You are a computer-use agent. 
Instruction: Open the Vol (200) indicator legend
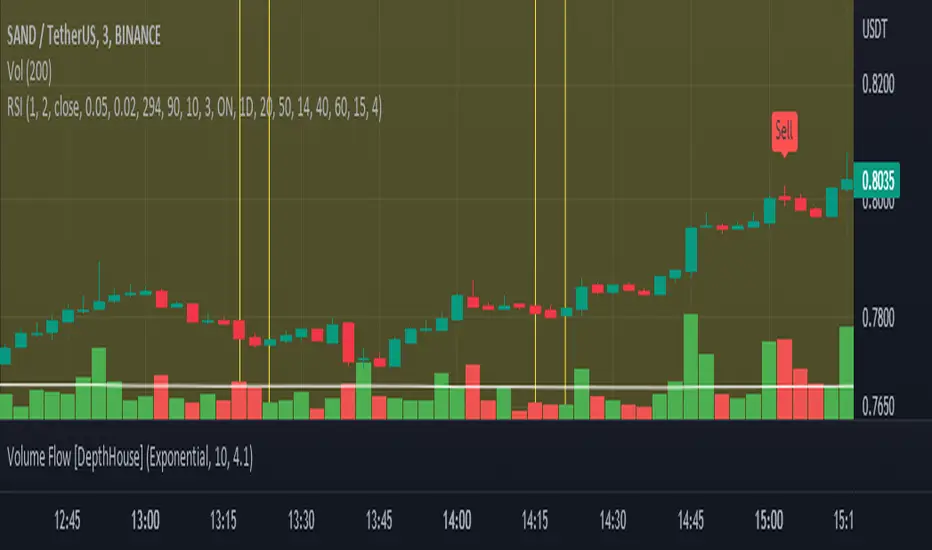pos(29,72)
